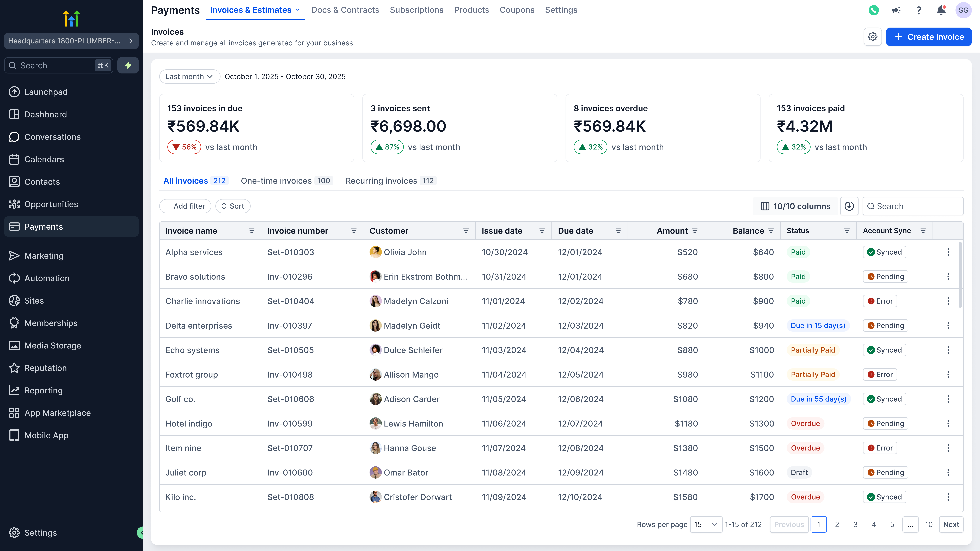Image resolution: width=980 pixels, height=551 pixels.
Task: Open row actions menu for Kilo inc.
Action: coord(948,497)
